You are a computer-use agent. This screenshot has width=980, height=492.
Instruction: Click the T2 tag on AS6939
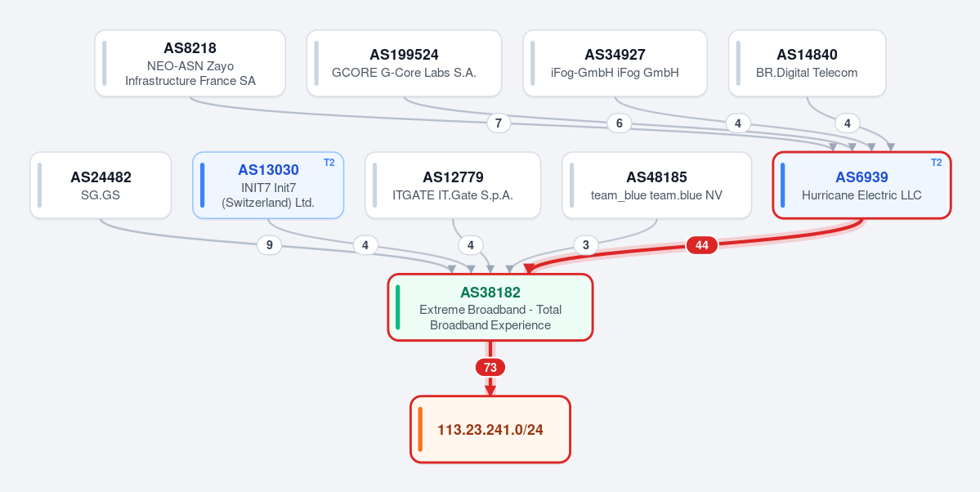pyautogui.click(x=936, y=163)
